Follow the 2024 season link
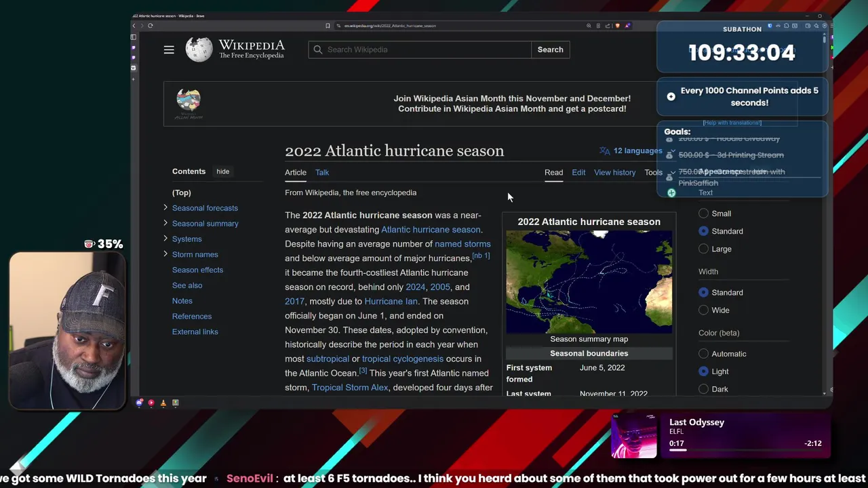The width and height of the screenshot is (868, 488). (415, 287)
